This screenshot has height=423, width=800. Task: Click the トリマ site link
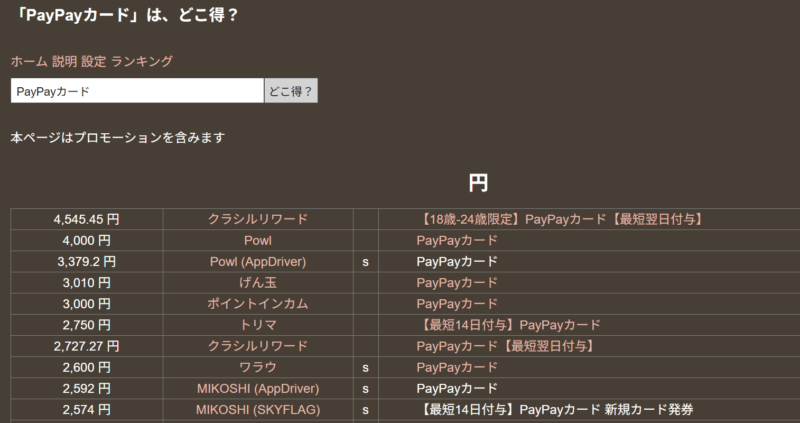click(257, 325)
